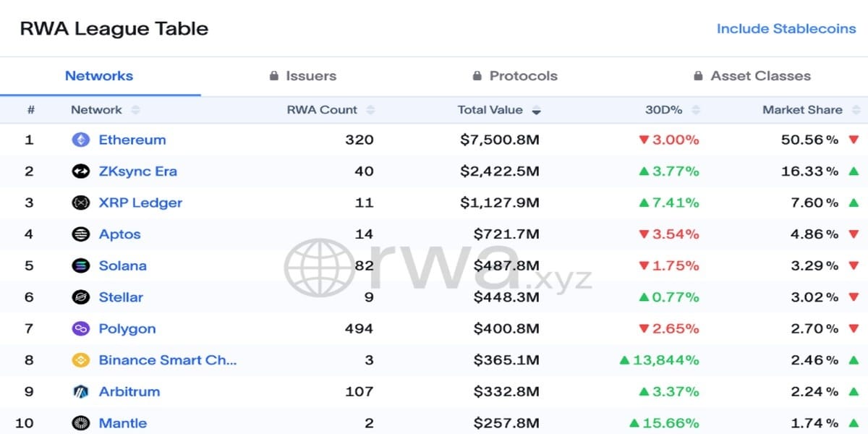Image resolution: width=868 pixels, height=434 pixels.
Task: Open the Protocols tab
Action: point(515,75)
